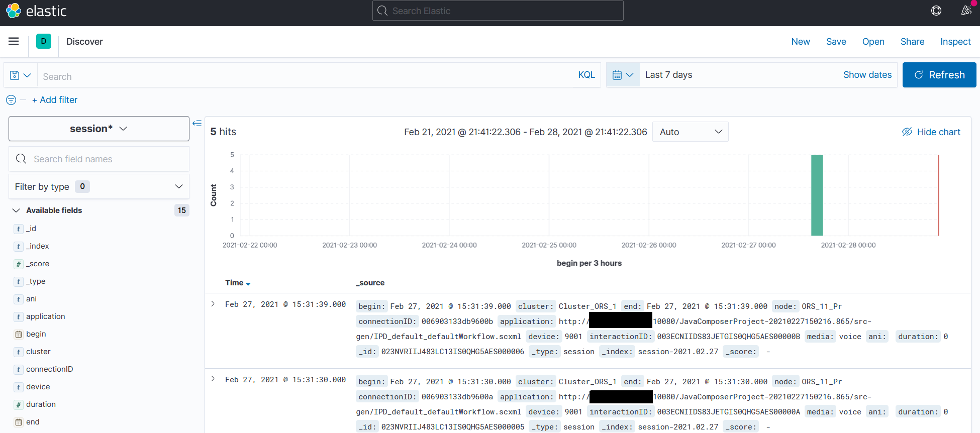The image size is (980, 433).
Task: Click Share in the top menu
Action: 912,42
